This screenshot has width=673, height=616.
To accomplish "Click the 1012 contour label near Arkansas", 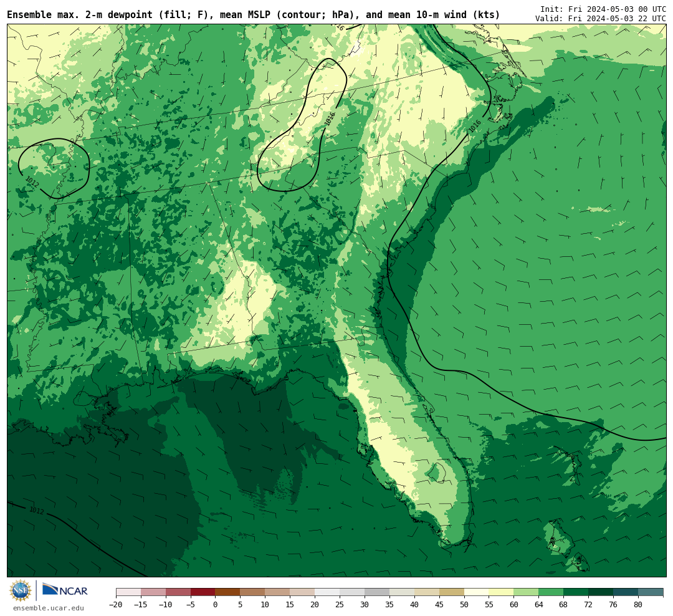I will 32,181.
